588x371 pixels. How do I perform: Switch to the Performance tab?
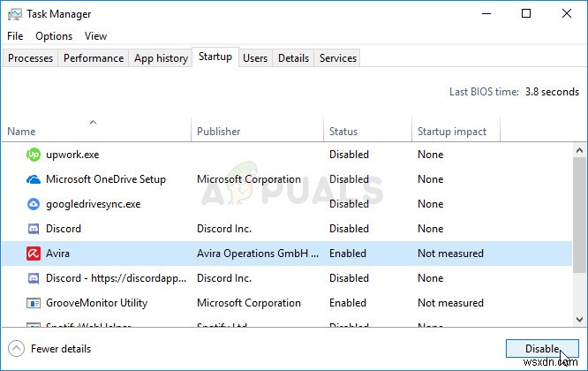point(94,58)
